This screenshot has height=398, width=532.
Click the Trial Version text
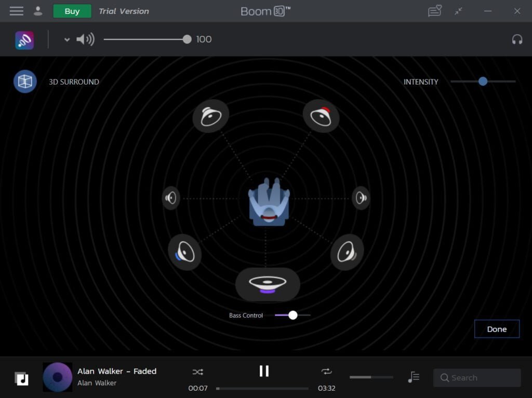[124, 11]
